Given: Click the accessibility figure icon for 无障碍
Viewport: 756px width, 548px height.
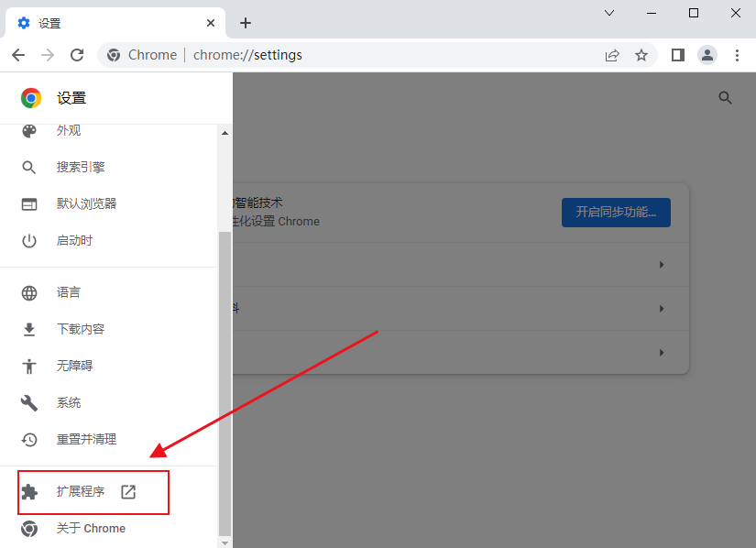Looking at the screenshot, I should pos(29,367).
